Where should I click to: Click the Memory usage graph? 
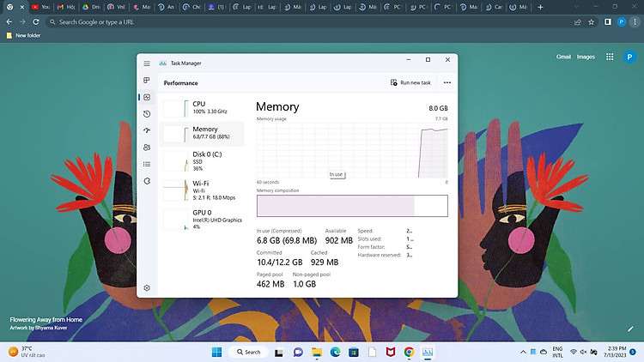[x=352, y=150]
